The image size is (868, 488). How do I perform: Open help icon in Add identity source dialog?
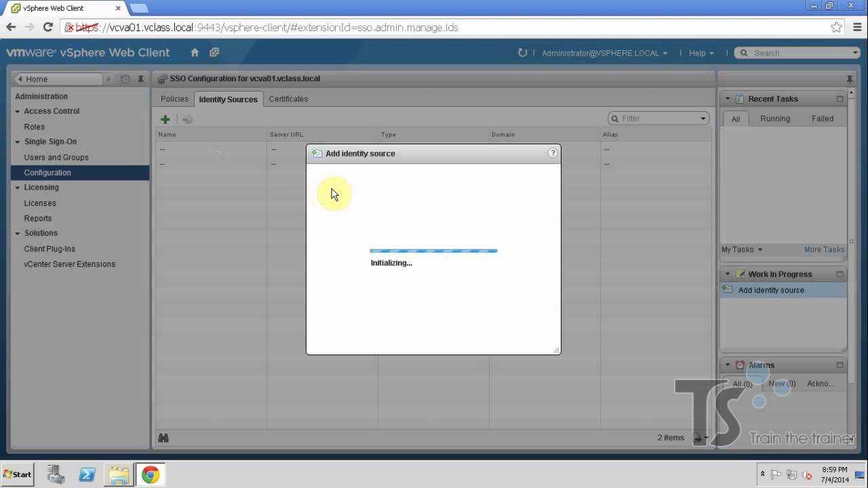point(553,153)
